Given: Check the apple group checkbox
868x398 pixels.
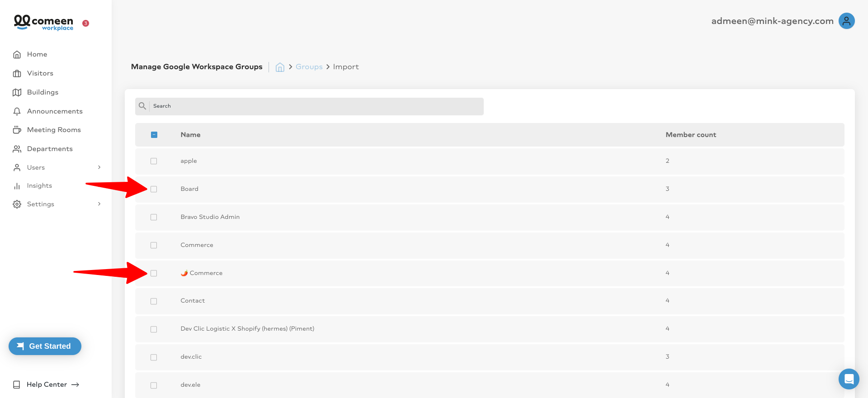Looking at the screenshot, I should (154, 161).
